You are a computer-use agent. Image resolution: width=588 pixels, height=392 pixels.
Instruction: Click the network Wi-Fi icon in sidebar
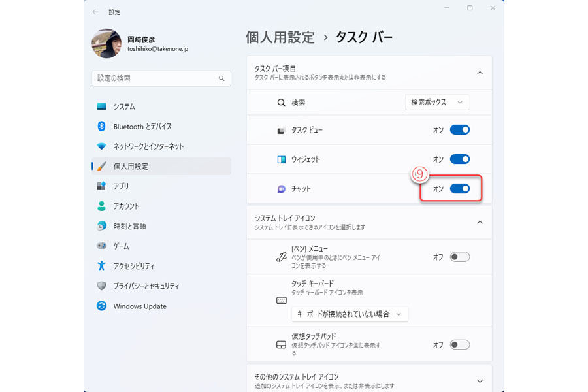[x=102, y=146]
